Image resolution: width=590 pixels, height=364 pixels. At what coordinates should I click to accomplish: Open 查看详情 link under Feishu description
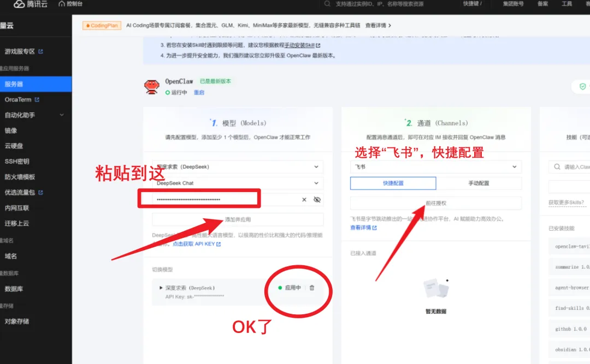[363, 228]
